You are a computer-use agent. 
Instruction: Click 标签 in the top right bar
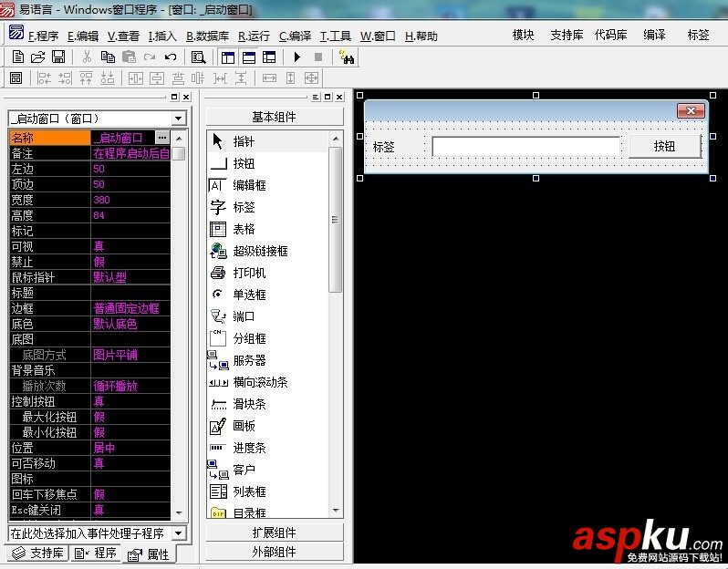pyautogui.click(x=698, y=35)
